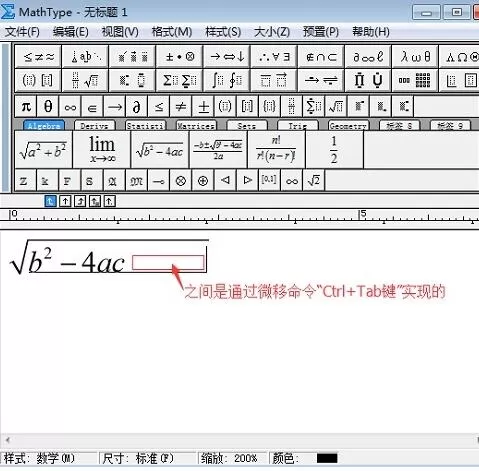
Task: Open the summation templates palette
Action: click(x=179, y=80)
